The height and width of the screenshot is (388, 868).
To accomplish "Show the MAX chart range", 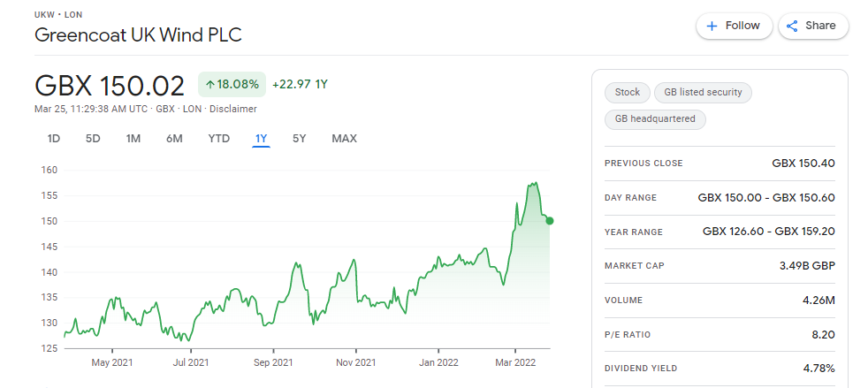I will pos(345,139).
